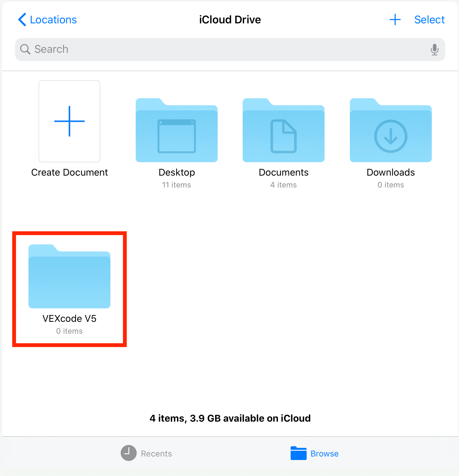This screenshot has height=476, width=459.
Task: Open the VEXcode V5 folder
Action: tap(69, 276)
